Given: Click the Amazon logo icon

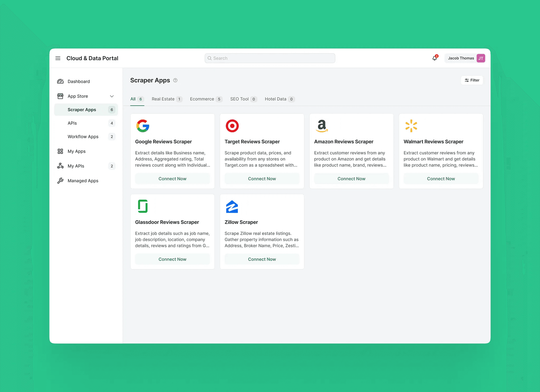Looking at the screenshot, I should (x=322, y=126).
